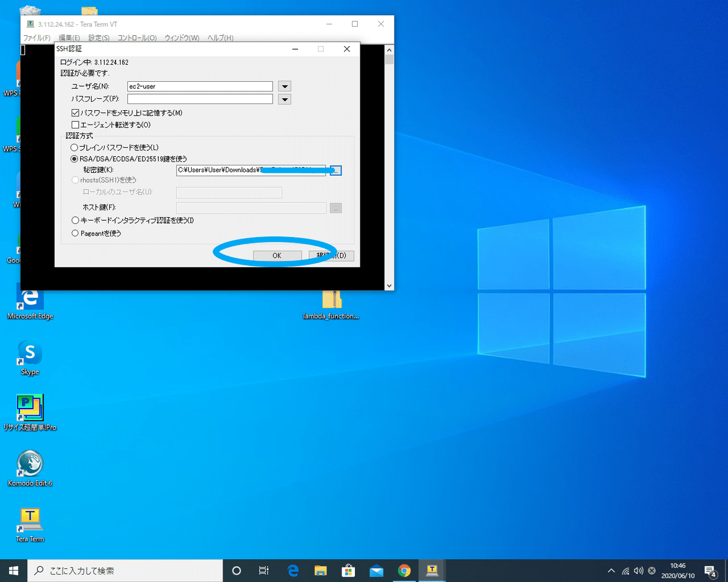728x582 pixels.
Task: Click the Tera Term taskbar button
Action: pos(432,570)
